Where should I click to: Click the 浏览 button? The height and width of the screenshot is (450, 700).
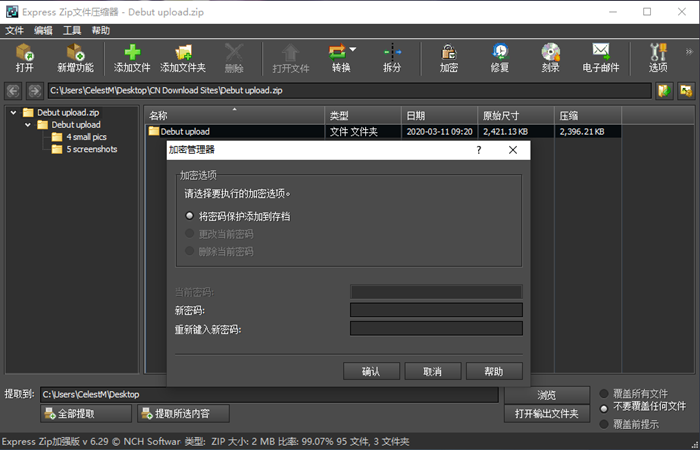(546, 395)
